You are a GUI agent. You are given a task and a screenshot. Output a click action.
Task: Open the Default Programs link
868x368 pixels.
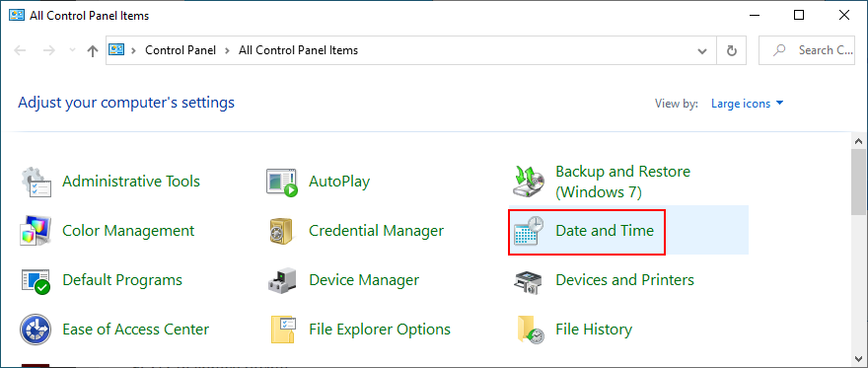tap(122, 280)
